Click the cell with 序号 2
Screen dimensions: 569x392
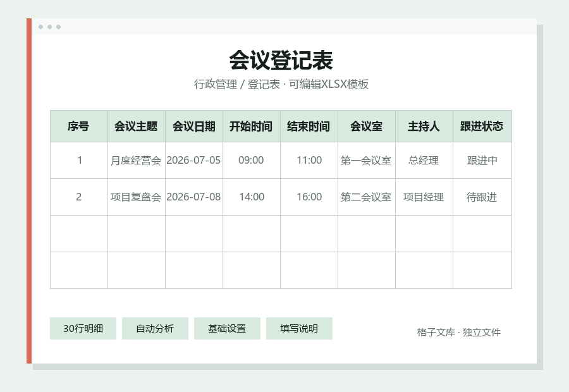(x=79, y=197)
